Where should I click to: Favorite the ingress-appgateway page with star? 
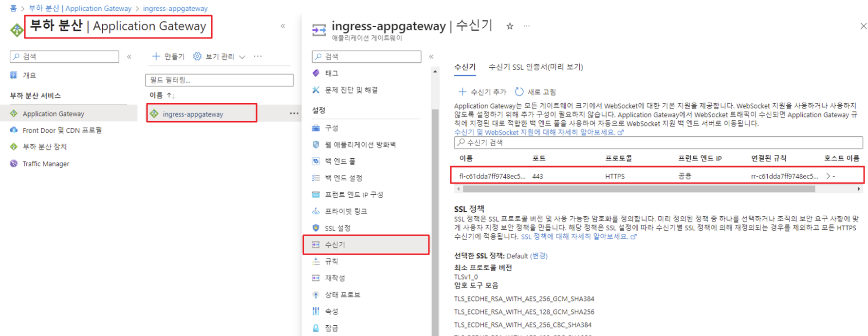click(x=510, y=26)
